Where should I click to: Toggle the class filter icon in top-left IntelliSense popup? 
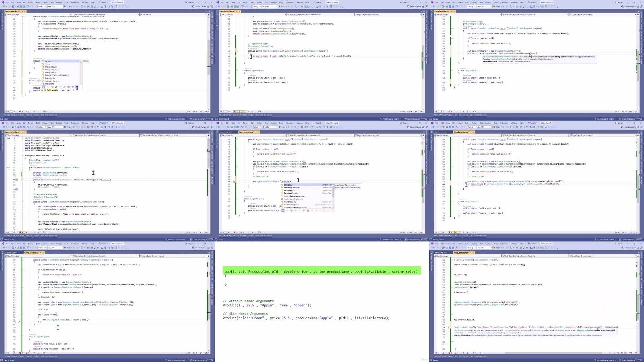(x=52, y=87)
